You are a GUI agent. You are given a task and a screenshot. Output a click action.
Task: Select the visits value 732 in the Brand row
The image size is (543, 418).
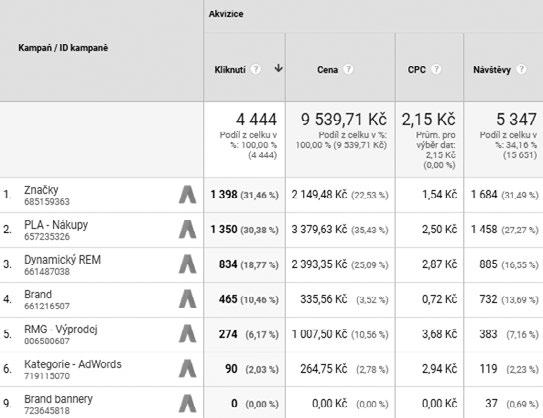(488, 299)
